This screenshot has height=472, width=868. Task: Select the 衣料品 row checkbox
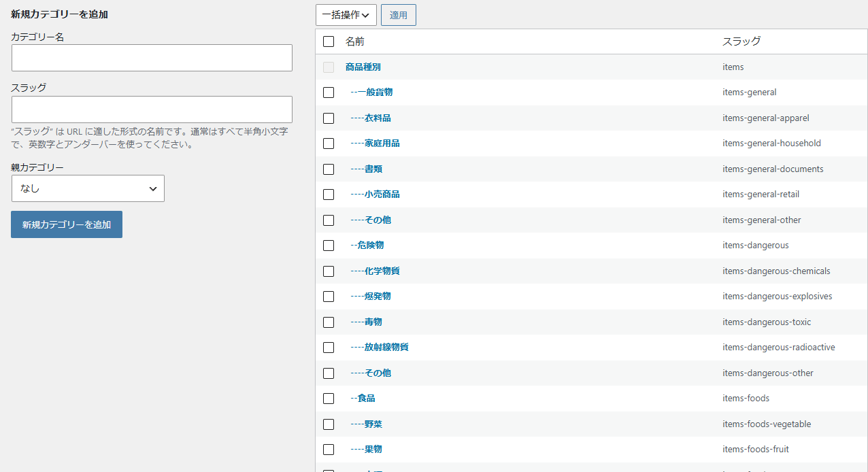point(329,118)
